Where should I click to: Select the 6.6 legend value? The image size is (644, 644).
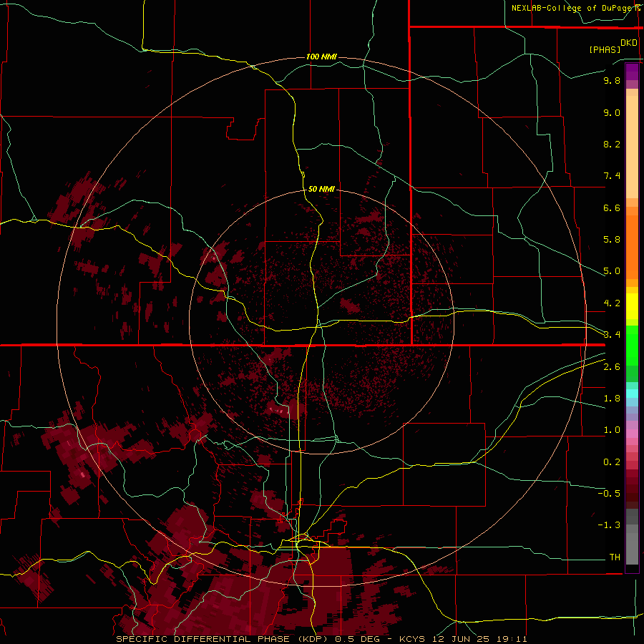tap(612, 208)
